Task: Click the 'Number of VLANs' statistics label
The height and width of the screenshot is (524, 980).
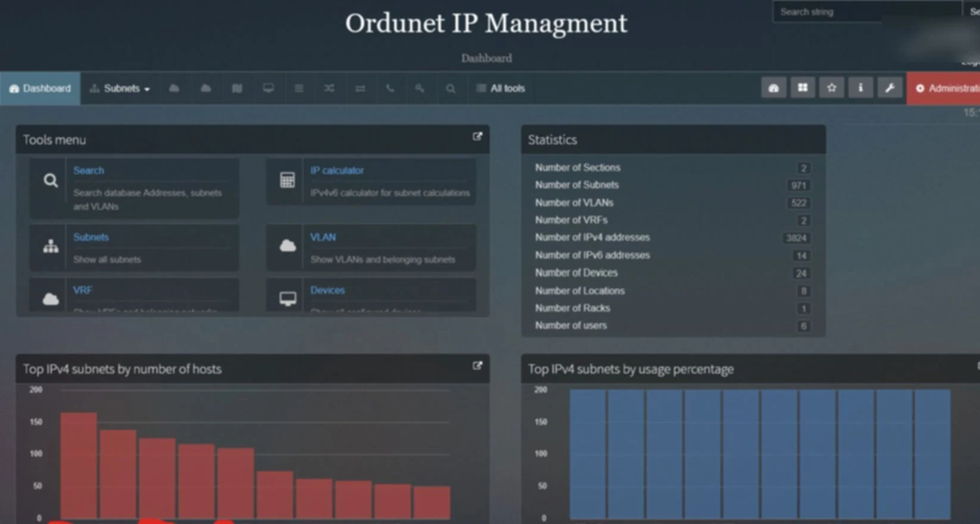Action: point(574,203)
